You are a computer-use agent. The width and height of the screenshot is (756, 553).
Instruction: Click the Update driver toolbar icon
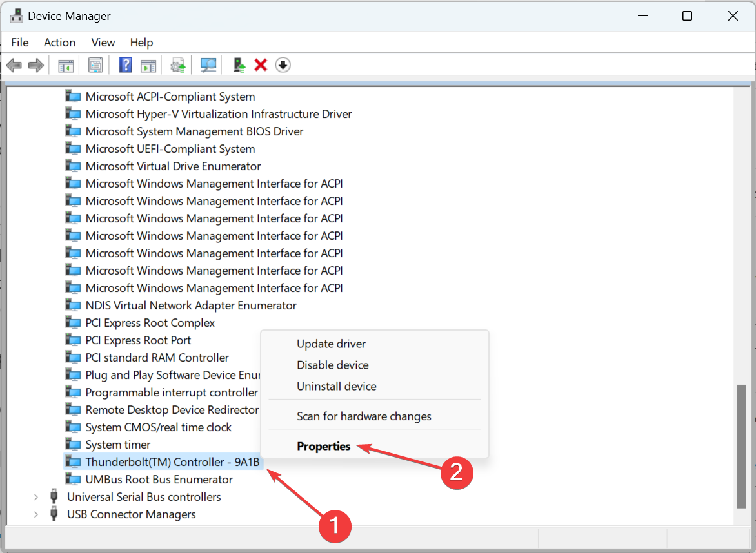coord(178,65)
